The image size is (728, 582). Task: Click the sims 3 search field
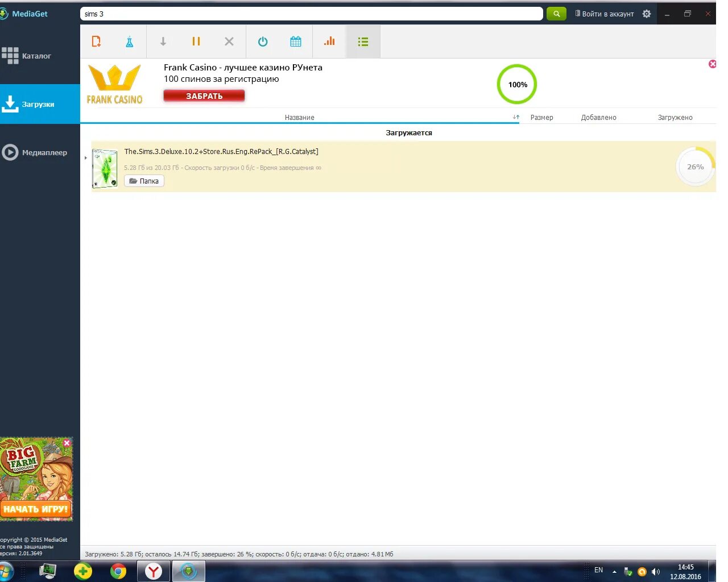click(x=311, y=14)
